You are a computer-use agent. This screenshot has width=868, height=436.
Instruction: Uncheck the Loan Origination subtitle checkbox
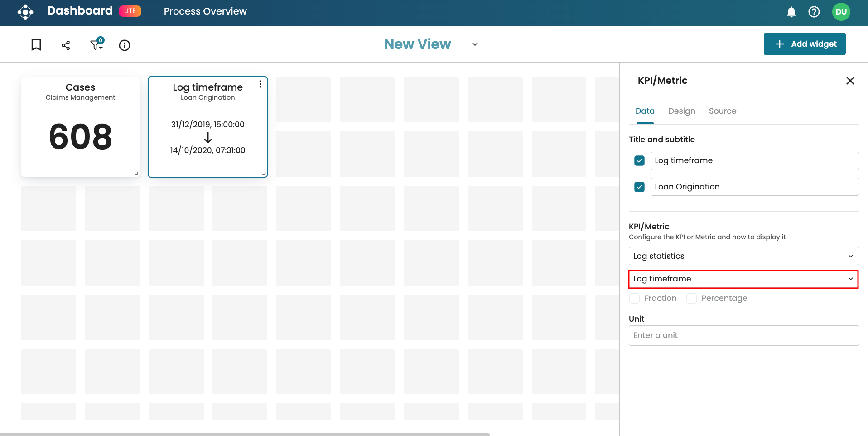(639, 187)
